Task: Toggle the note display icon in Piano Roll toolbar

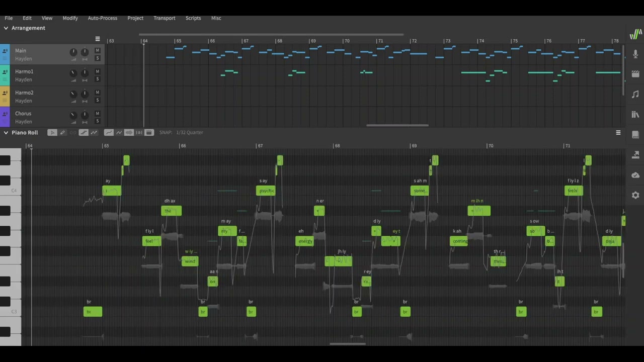Action: pos(84,132)
